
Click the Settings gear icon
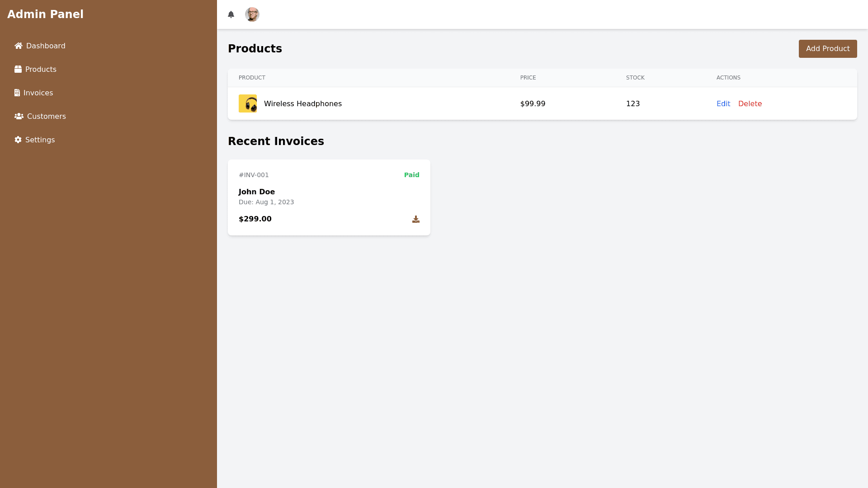tap(18, 140)
